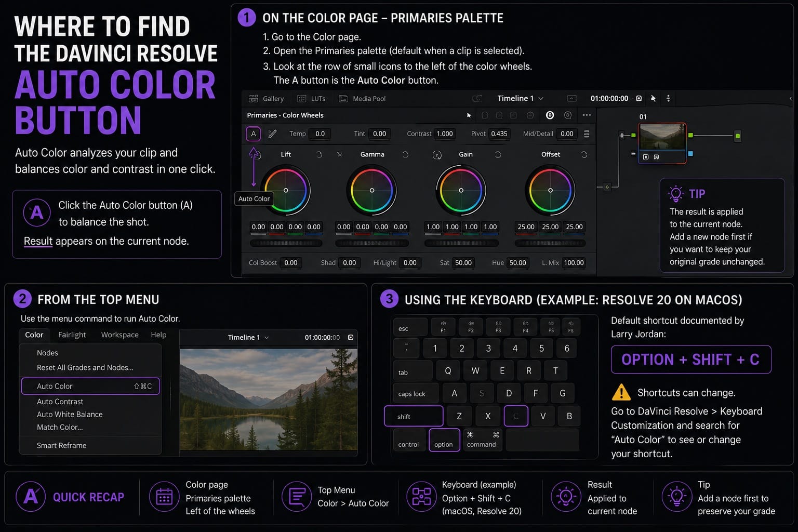Reset the Lift wheel
The width and height of the screenshot is (798, 532).
(319, 154)
